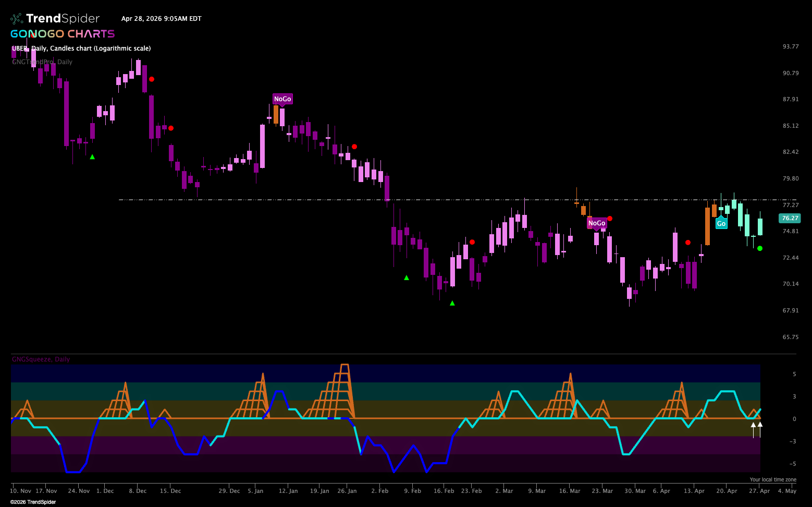Viewport: 812px width, 507px height.
Task: Click the left white arrow in squeeze panel
Action: tap(753, 430)
